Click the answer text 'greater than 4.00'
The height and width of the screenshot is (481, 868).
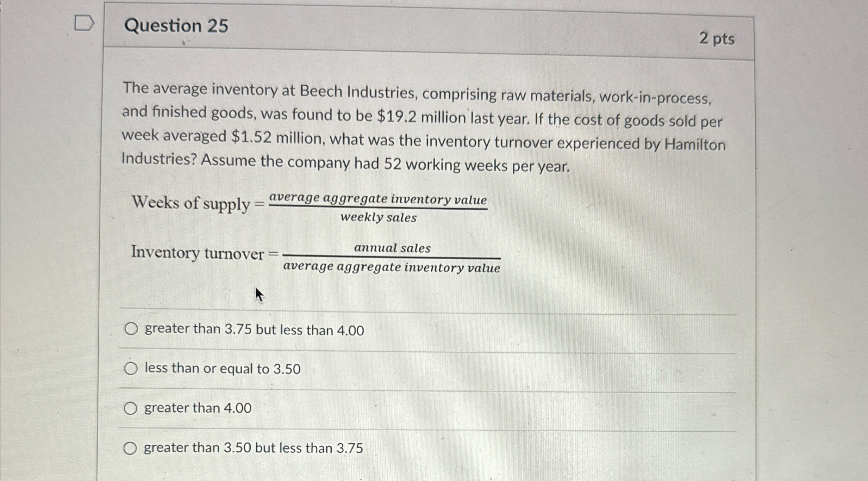[x=197, y=408]
